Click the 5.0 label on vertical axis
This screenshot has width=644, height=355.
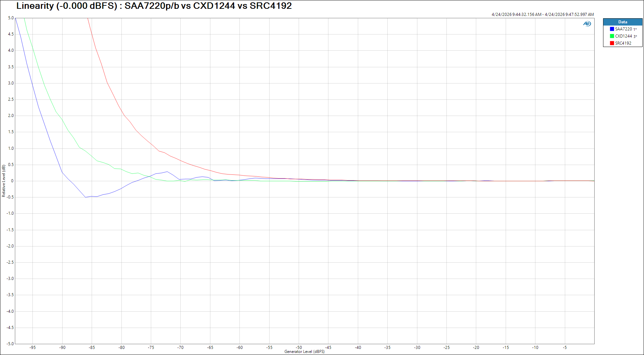(11, 18)
